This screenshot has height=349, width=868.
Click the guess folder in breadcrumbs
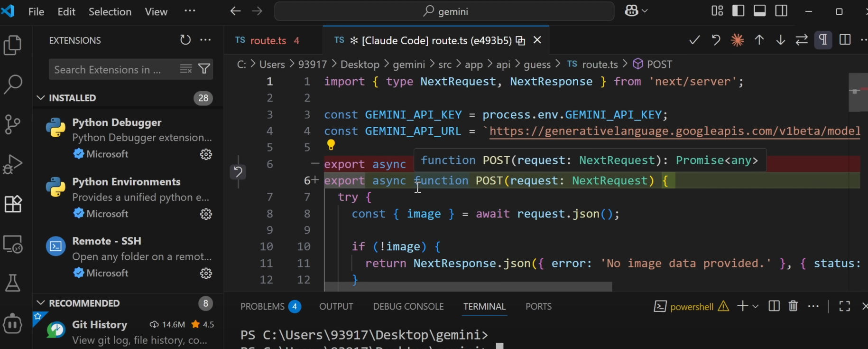click(x=537, y=64)
